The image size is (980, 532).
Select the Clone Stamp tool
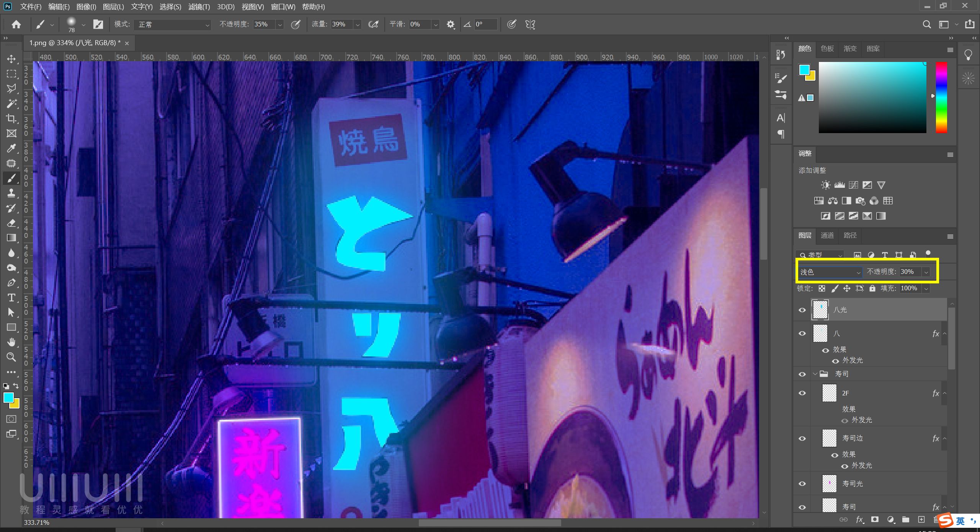[11, 193]
